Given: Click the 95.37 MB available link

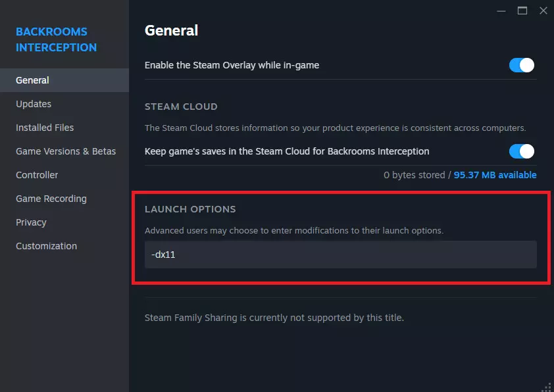Looking at the screenshot, I should coord(495,175).
